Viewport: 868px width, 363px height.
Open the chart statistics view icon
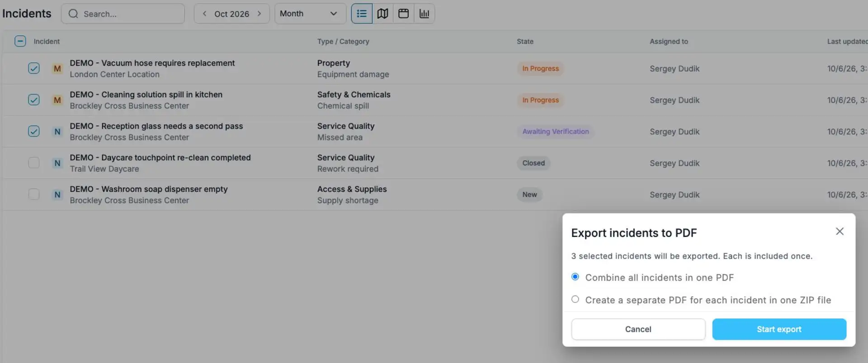point(425,14)
